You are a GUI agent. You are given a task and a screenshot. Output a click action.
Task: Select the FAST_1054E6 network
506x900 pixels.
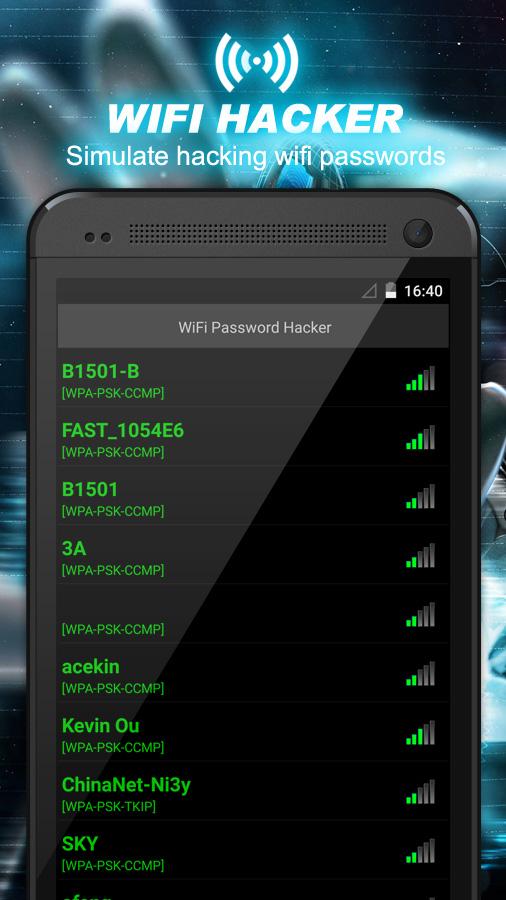252,437
